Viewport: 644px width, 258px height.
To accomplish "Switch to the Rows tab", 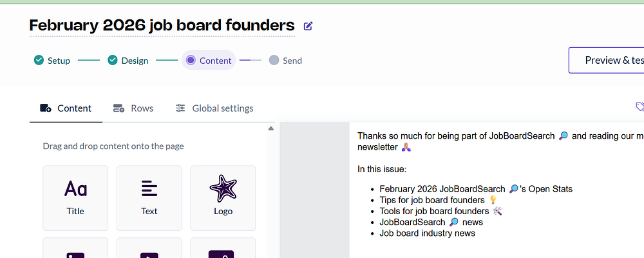I will (x=133, y=108).
